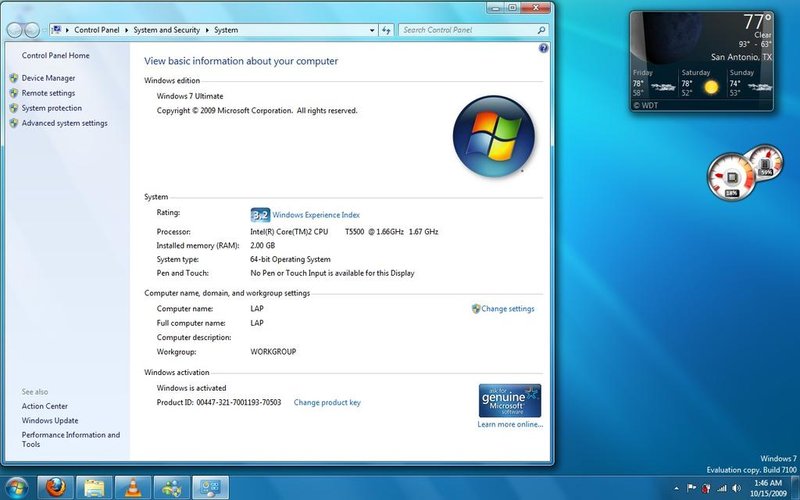Open VLC media player taskbar icon

[x=133, y=488]
